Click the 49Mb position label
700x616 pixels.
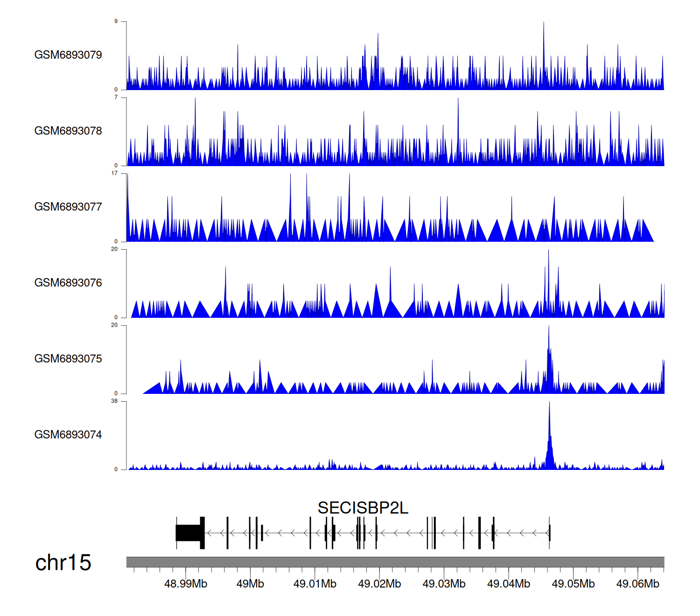(250, 584)
